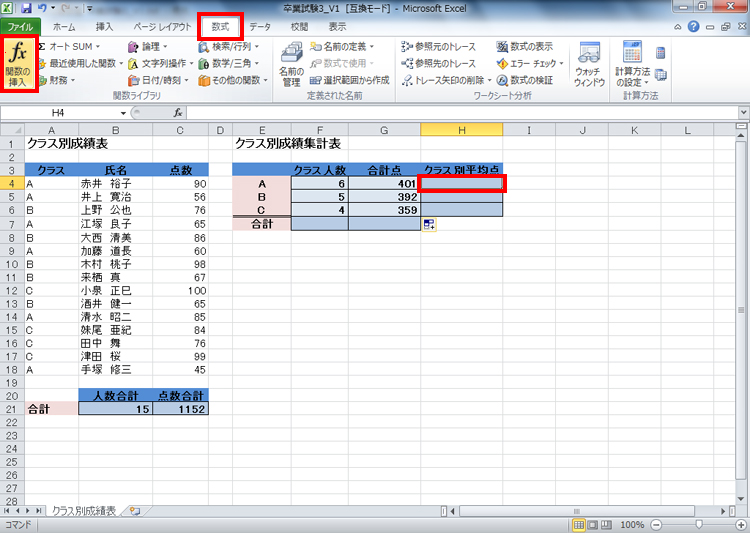Open the 検索/行列 functions menu

pyautogui.click(x=229, y=46)
